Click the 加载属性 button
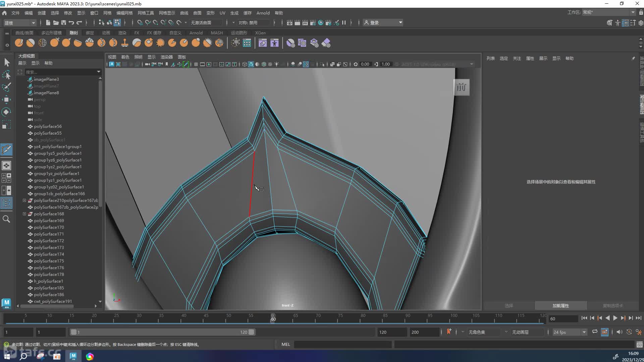Screen dimensions: 644x362 [x=561, y=306]
